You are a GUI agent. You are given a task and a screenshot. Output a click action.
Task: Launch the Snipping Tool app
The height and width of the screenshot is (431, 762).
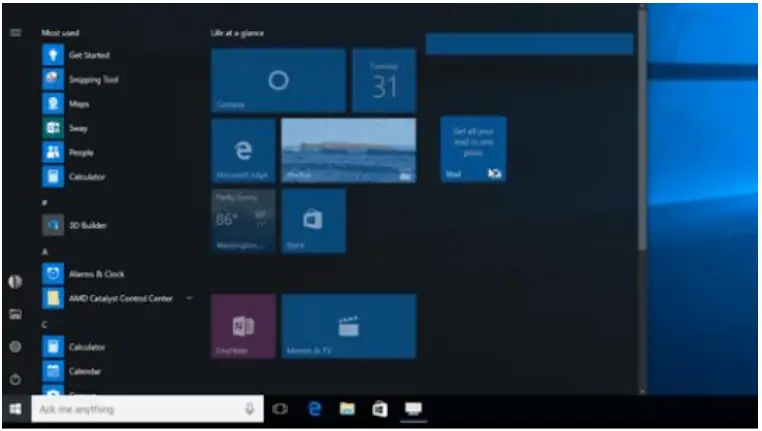pos(80,79)
